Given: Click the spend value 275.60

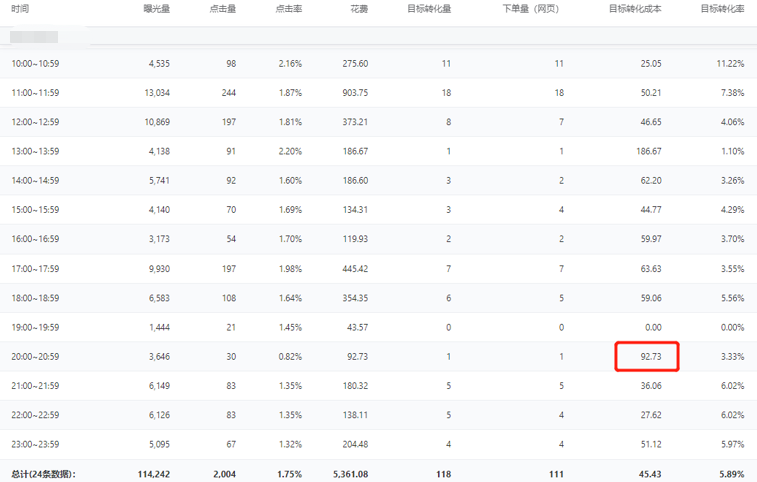Looking at the screenshot, I should pyautogui.click(x=355, y=64).
